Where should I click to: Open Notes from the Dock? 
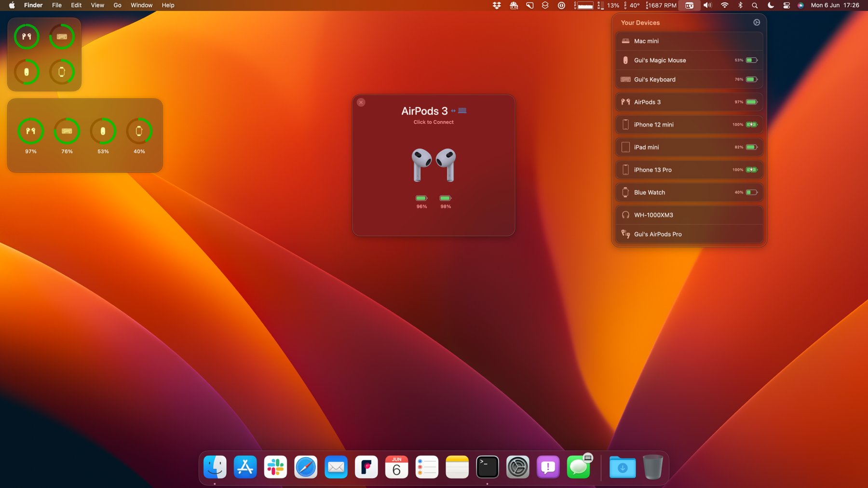pos(457,467)
